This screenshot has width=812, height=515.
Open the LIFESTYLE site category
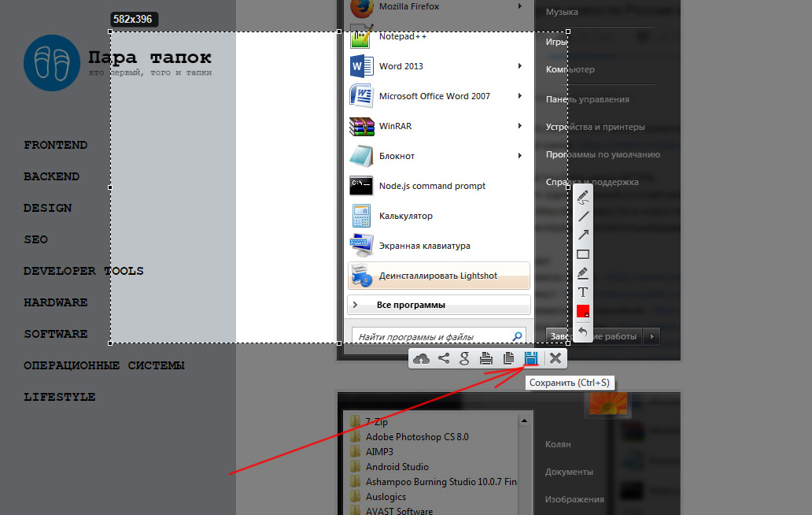tap(60, 398)
